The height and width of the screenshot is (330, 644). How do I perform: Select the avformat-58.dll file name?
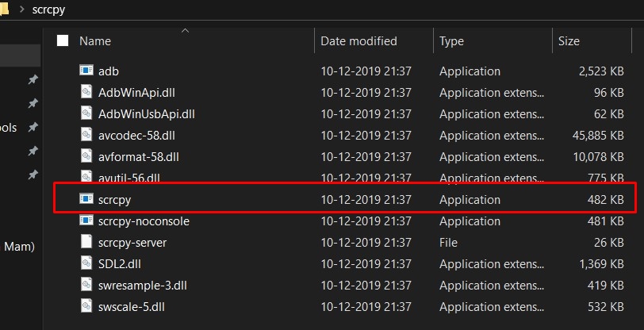pos(139,156)
